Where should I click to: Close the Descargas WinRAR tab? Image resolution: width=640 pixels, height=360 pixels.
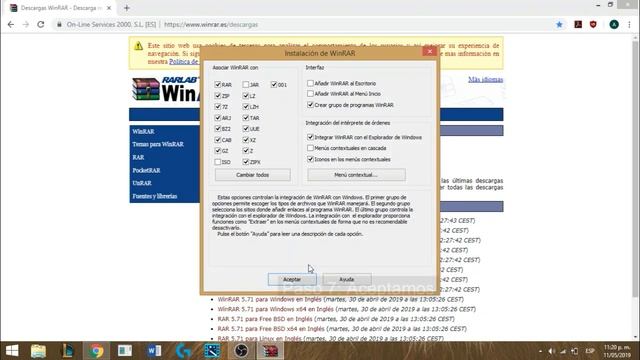(x=109, y=8)
